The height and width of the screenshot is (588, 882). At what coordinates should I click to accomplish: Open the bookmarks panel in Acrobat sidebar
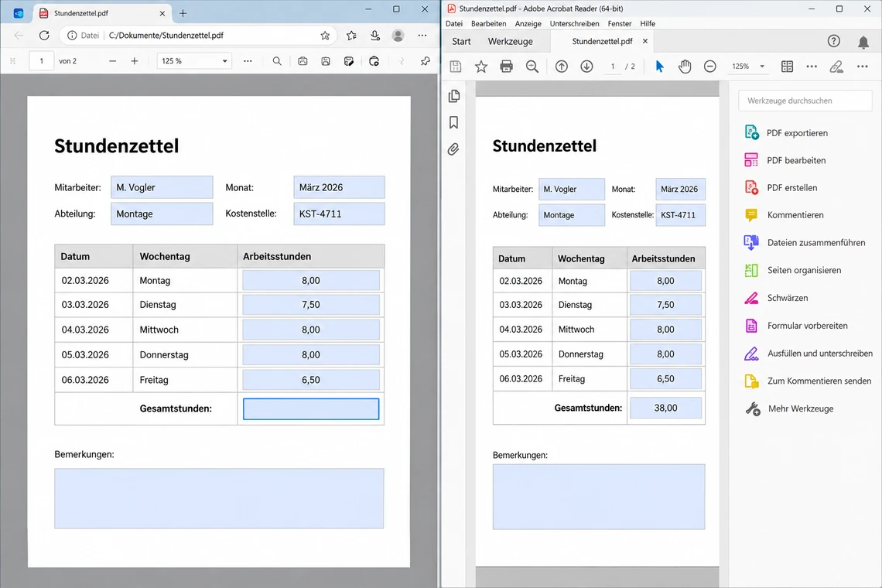(454, 123)
